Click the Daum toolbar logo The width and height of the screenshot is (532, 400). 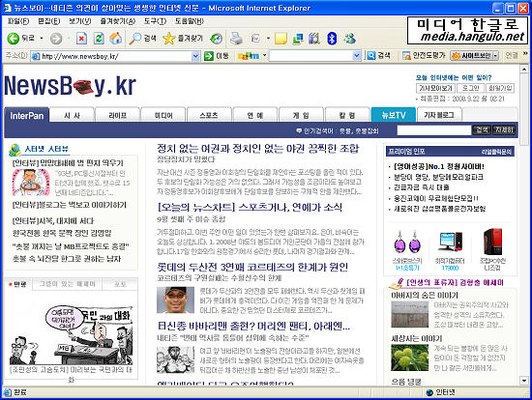(249, 56)
